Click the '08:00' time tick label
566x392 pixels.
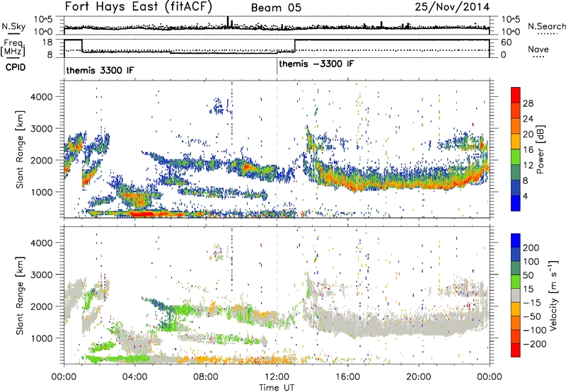point(206,377)
